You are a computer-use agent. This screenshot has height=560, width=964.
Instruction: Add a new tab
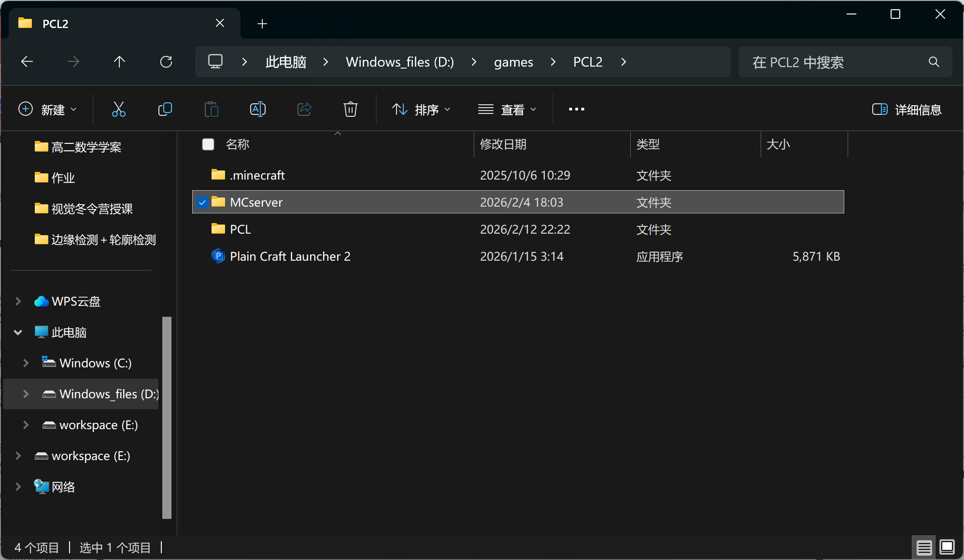pyautogui.click(x=262, y=24)
